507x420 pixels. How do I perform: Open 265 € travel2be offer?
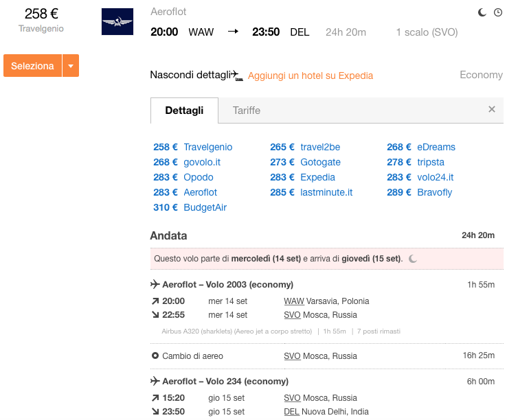(305, 147)
